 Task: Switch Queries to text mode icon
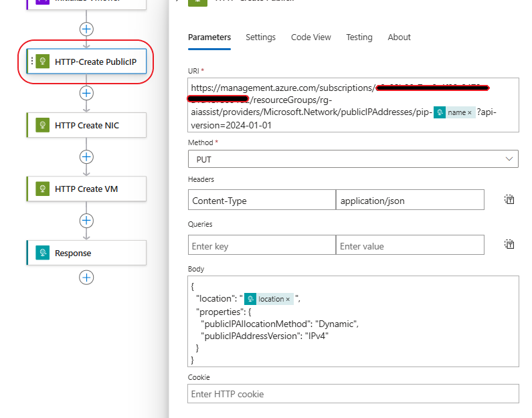509,244
